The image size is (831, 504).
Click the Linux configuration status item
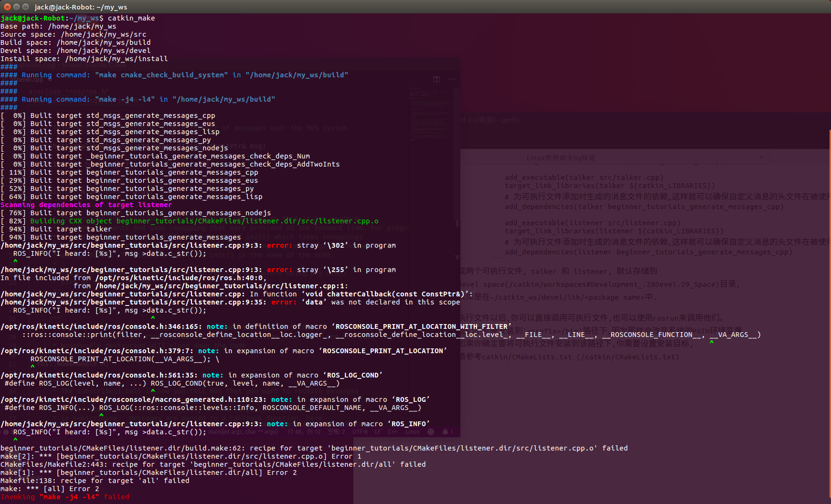click(412, 432)
